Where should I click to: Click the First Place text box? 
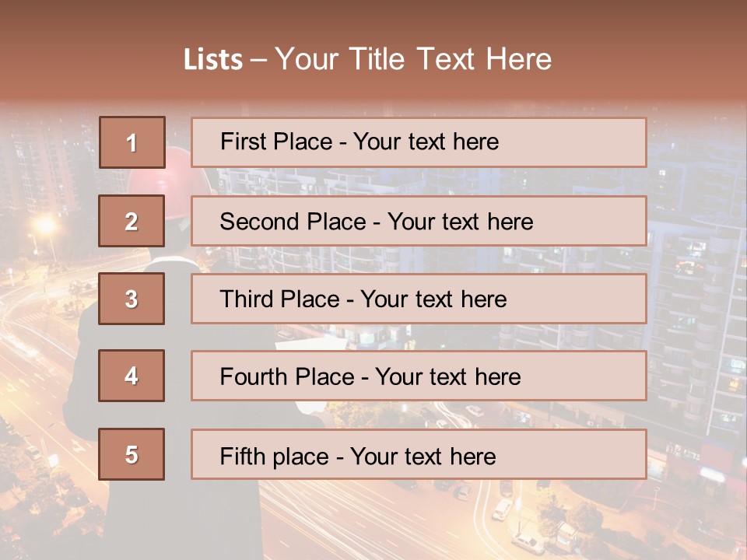pyautogui.click(x=419, y=142)
